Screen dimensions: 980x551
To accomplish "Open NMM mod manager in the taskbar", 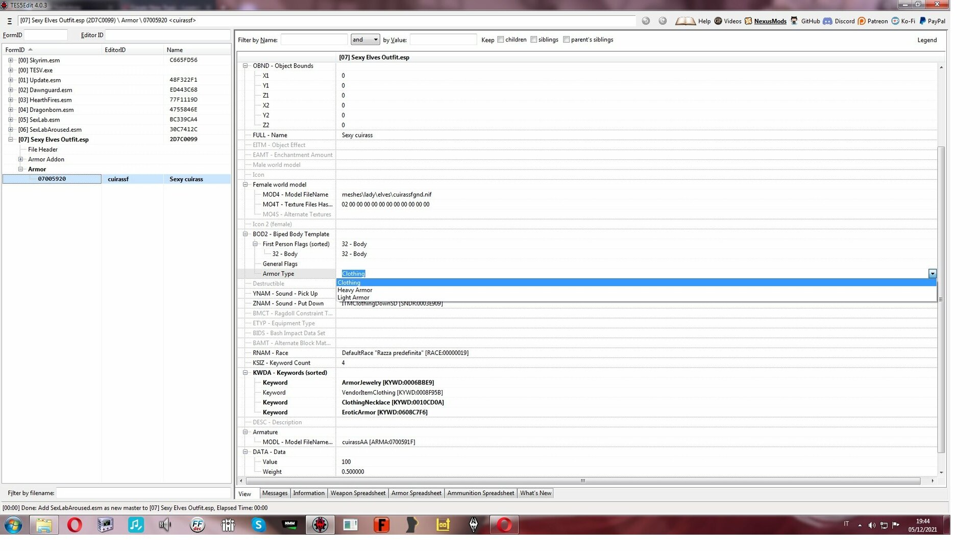I will point(289,525).
